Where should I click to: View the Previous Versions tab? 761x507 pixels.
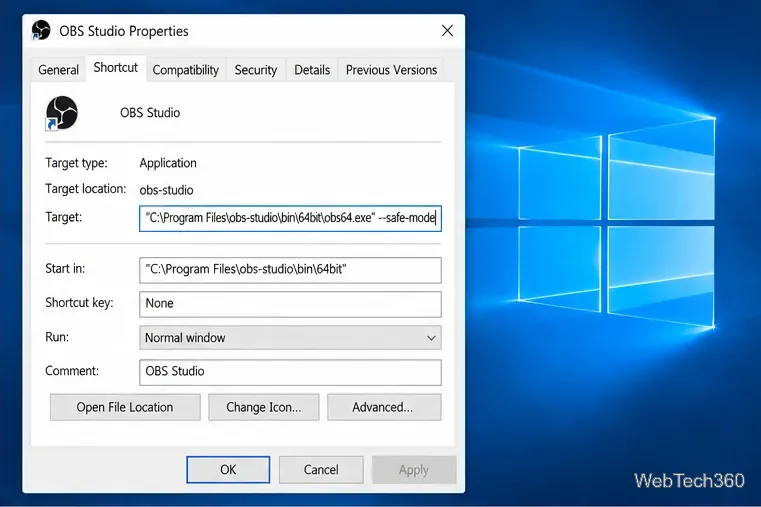pos(391,70)
